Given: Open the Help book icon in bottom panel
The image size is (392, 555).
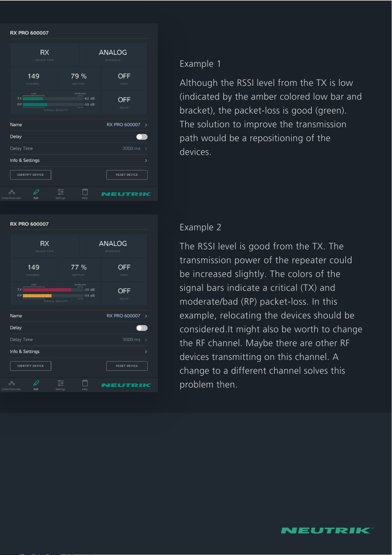Looking at the screenshot, I should point(85,385).
